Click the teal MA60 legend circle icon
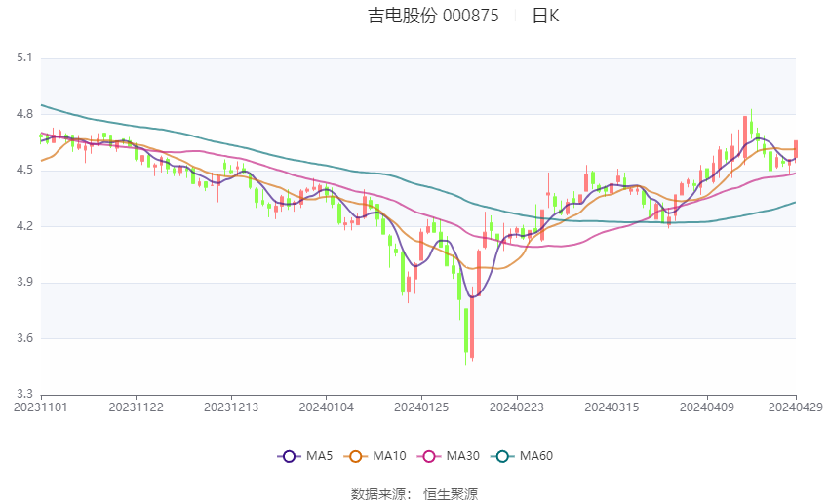829x504 pixels. point(502,456)
